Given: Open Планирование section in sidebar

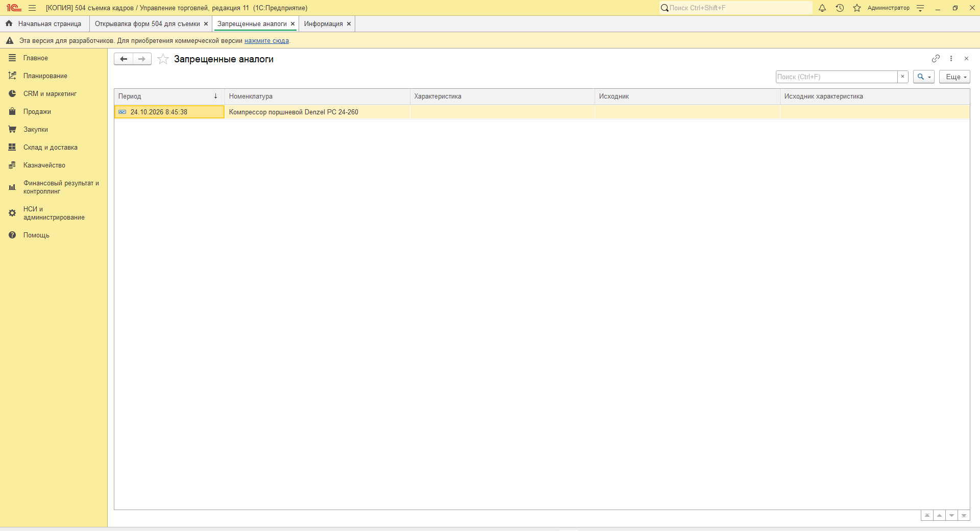Looking at the screenshot, I should pos(54,76).
